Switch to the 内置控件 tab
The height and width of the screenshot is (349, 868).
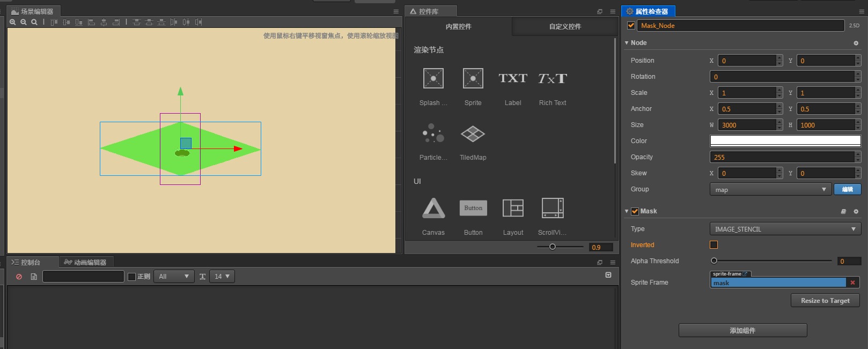tap(459, 27)
